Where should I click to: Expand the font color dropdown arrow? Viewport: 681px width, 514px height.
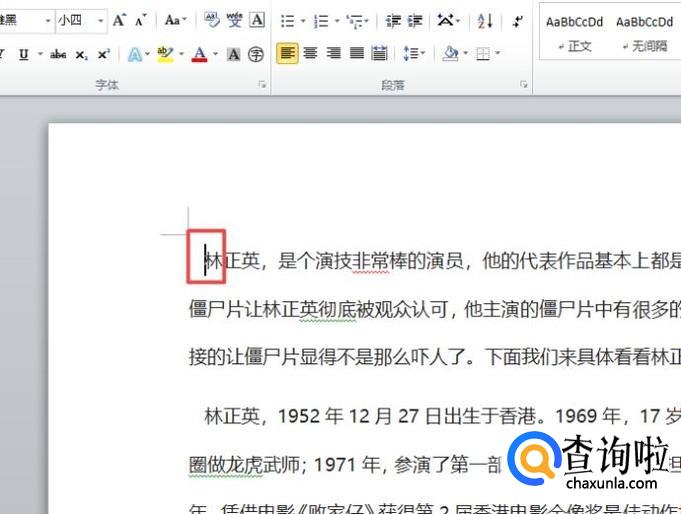click(x=215, y=54)
